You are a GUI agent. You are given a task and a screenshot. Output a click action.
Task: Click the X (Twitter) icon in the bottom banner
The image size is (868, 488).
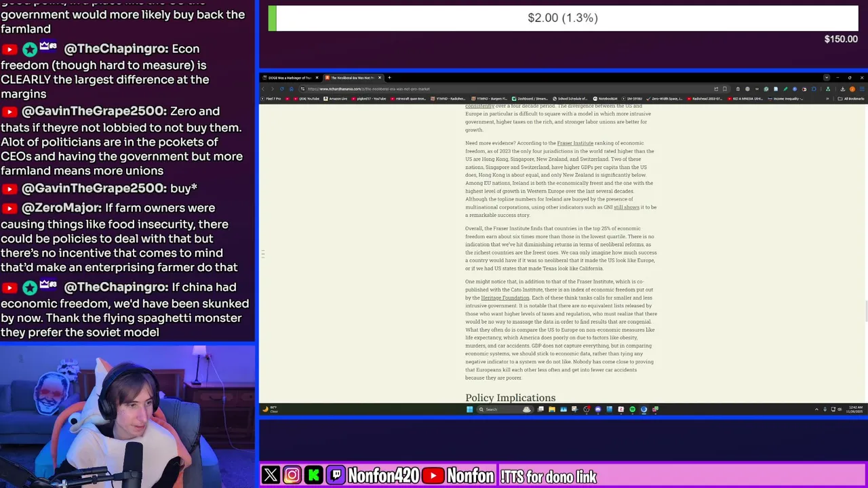coord(271,475)
